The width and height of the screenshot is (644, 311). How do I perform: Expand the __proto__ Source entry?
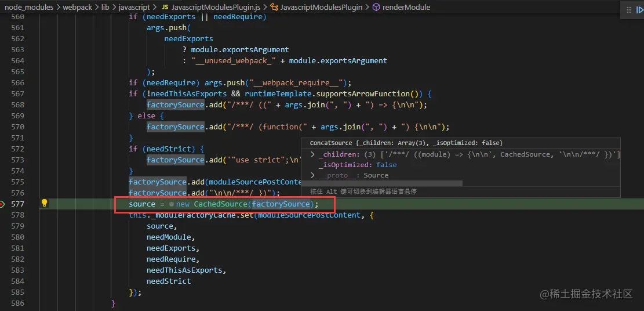(x=312, y=175)
